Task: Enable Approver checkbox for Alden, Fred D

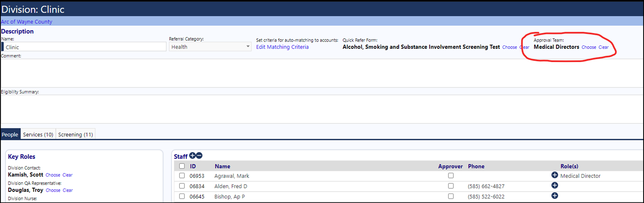Action: pos(451,186)
